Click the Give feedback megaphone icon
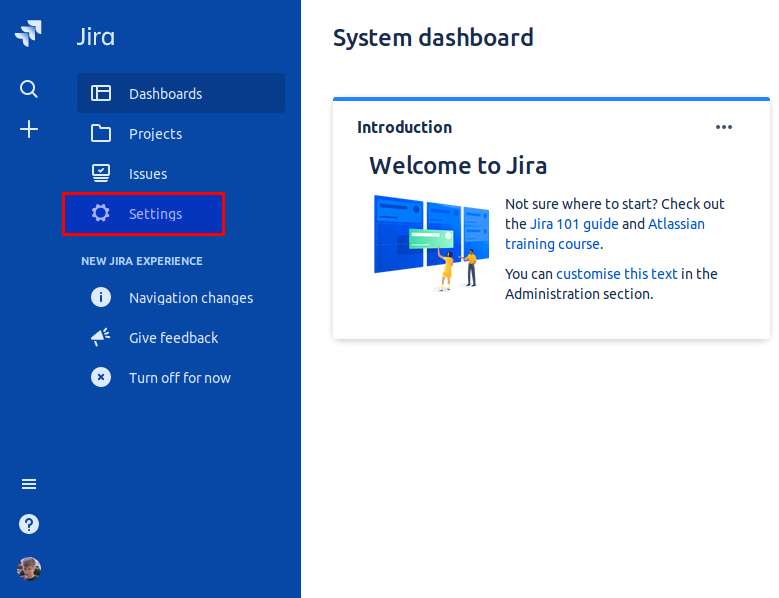Screen dimensions: 779x598 [101, 337]
